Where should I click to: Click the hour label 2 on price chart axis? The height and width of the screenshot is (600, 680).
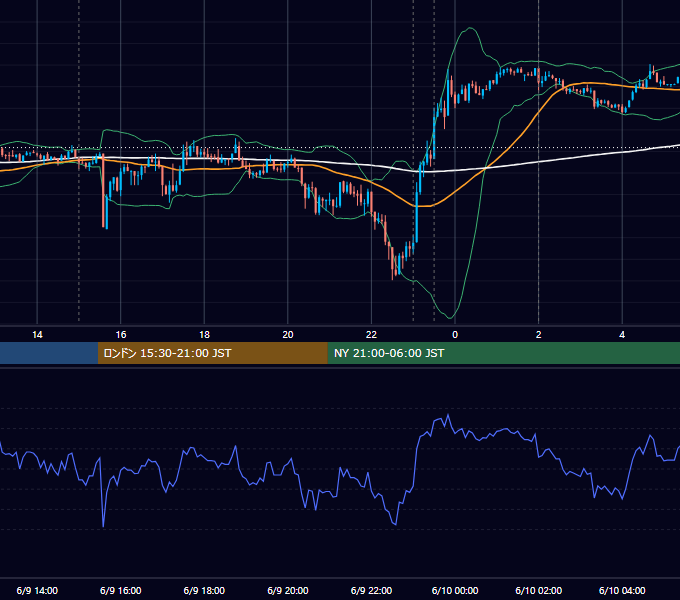(x=539, y=335)
